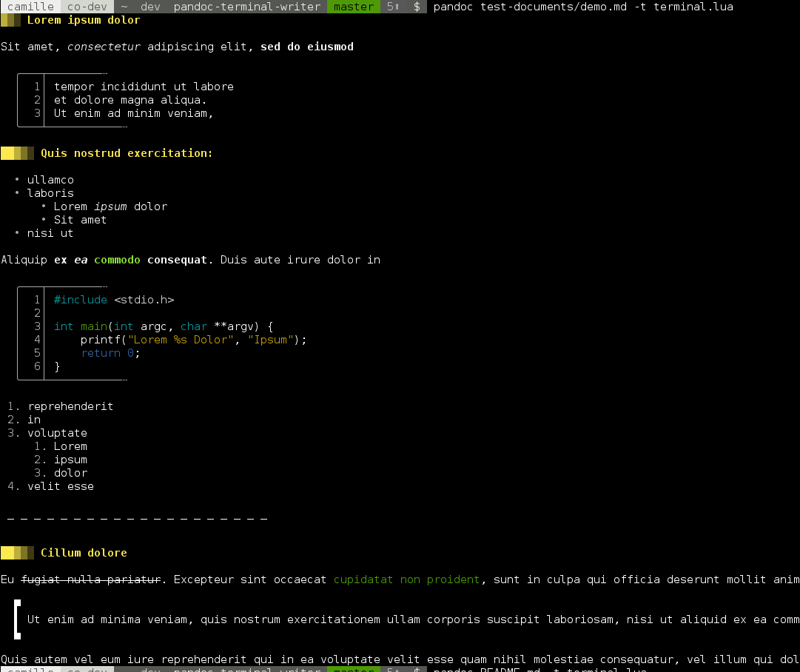Screen dimensions: 800x672
Task: Click the green 'master' branch segment at top
Action: [x=354, y=7]
